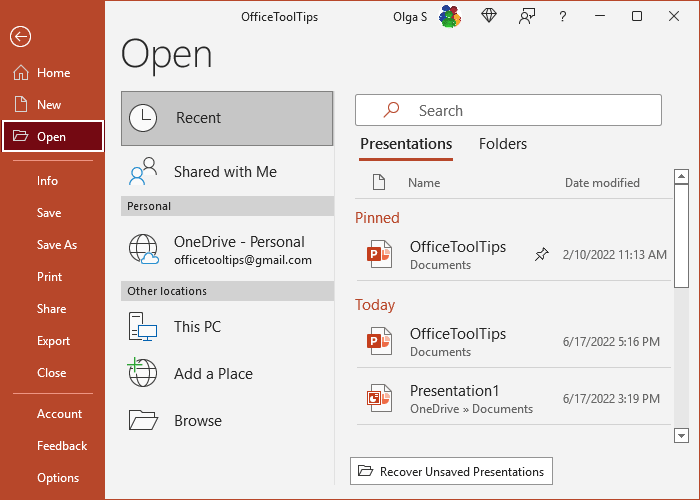
Task: Select Close in the sidebar
Action: click(x=53, y=373)
